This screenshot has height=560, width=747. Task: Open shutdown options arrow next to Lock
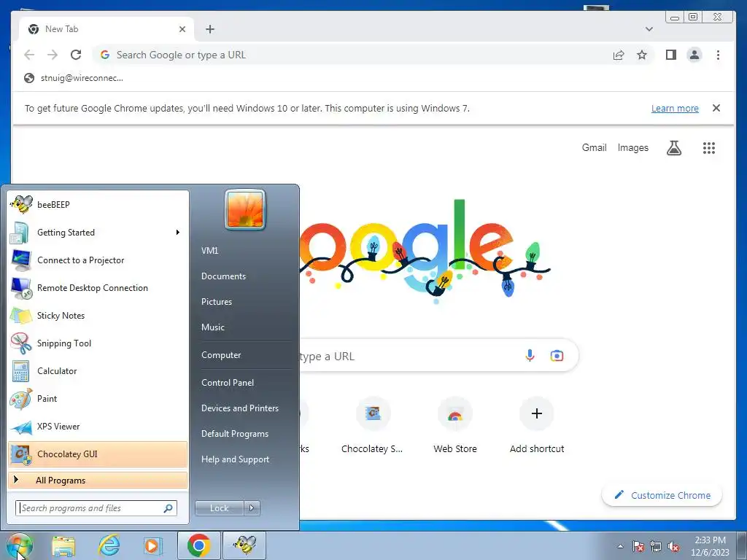tap(252, 508)
